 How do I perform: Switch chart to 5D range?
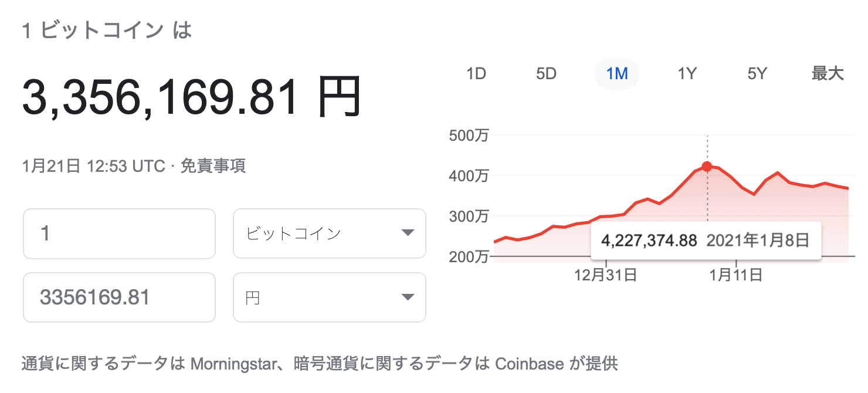coord(546,74)
